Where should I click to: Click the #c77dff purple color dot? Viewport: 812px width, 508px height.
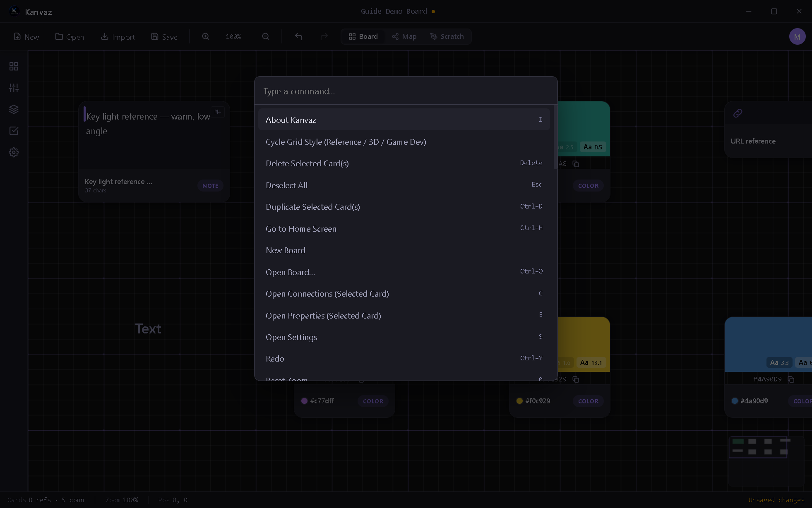[304, 401]
